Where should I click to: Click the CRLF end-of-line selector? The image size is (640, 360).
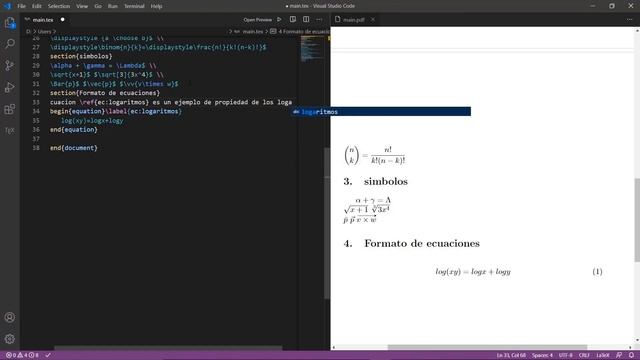(x=584, y=355)
